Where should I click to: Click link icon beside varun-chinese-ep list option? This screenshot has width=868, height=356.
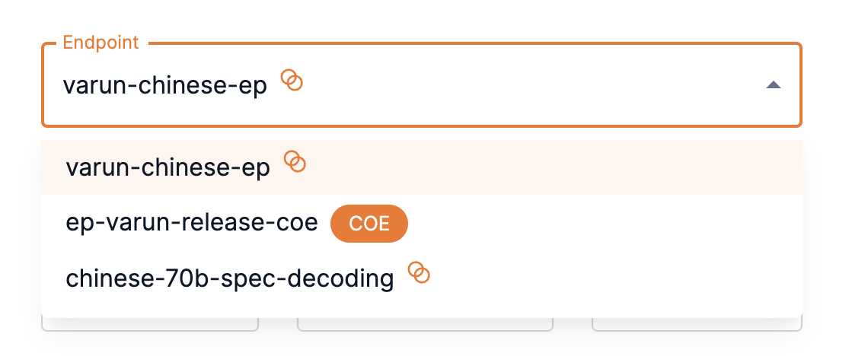(x=295, y=162)
